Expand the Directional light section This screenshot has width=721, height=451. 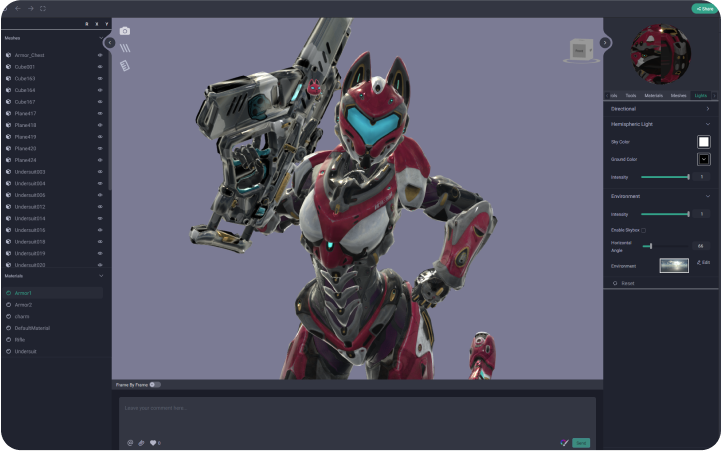(x=707, y=108)
